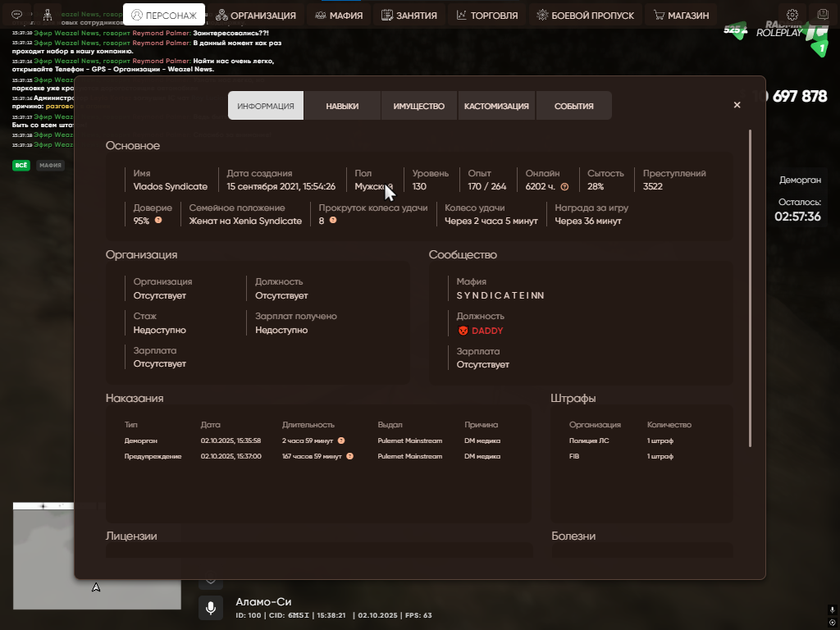Open the ТОРГОВЛЯ menu
The height and width of the screenshot is (630, 840).
coord(487,15)
